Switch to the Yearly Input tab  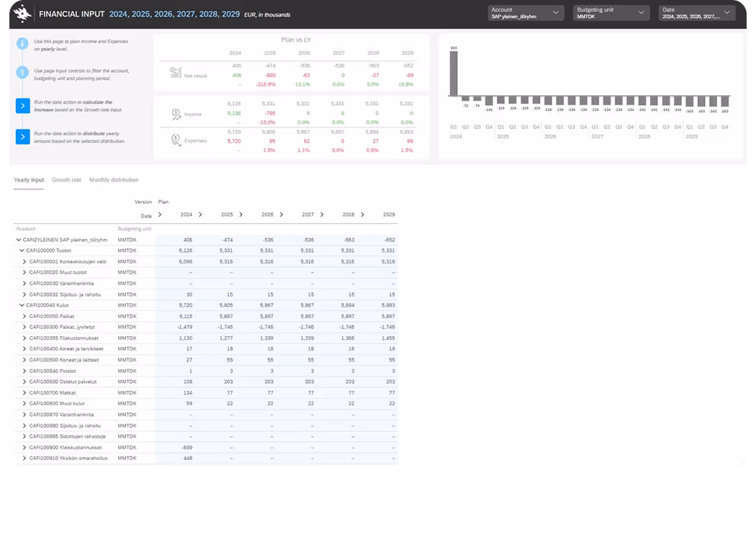pos(29,180)
